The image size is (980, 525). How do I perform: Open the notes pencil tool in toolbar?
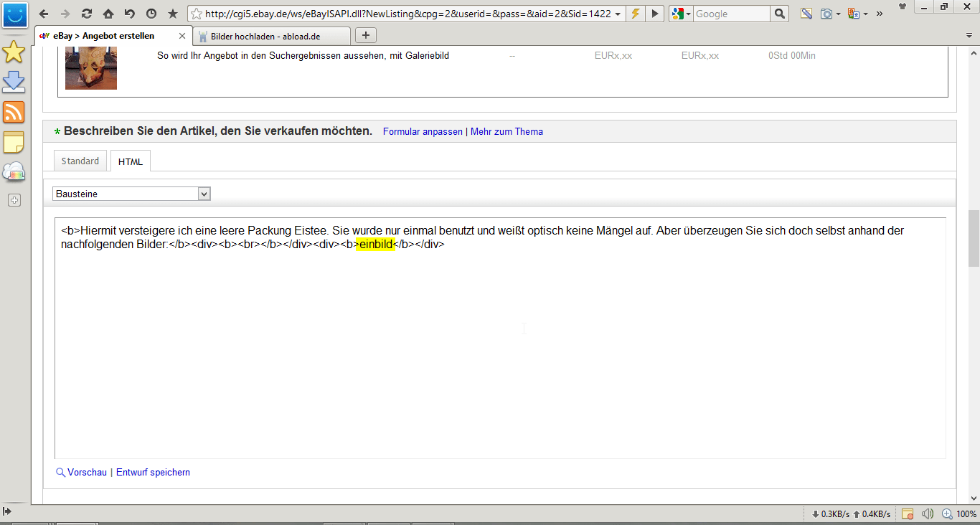[x=806, y=14]
